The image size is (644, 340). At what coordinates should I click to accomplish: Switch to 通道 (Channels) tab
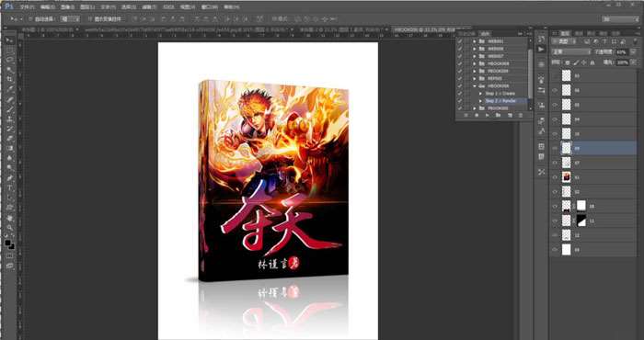(x=579, y=33)
